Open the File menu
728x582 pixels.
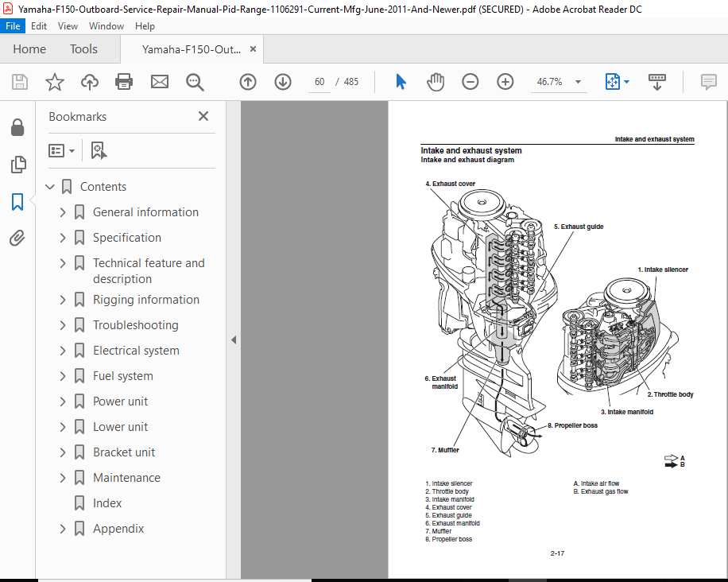click(x=13, y=26)
